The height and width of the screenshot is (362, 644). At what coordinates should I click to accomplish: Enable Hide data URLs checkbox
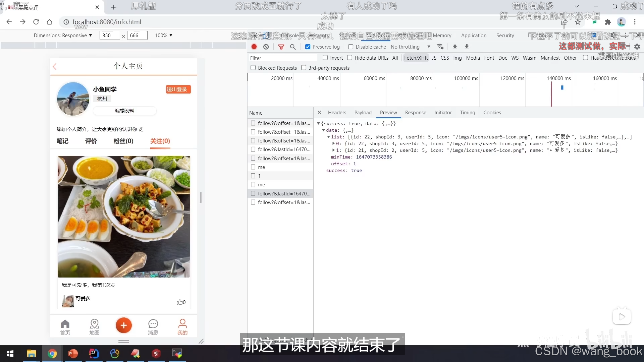[350, 58]
